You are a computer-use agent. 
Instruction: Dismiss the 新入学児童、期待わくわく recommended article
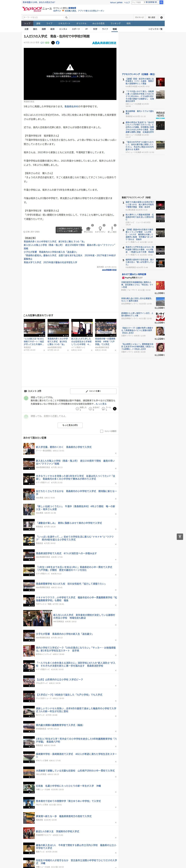pos(115,453)
